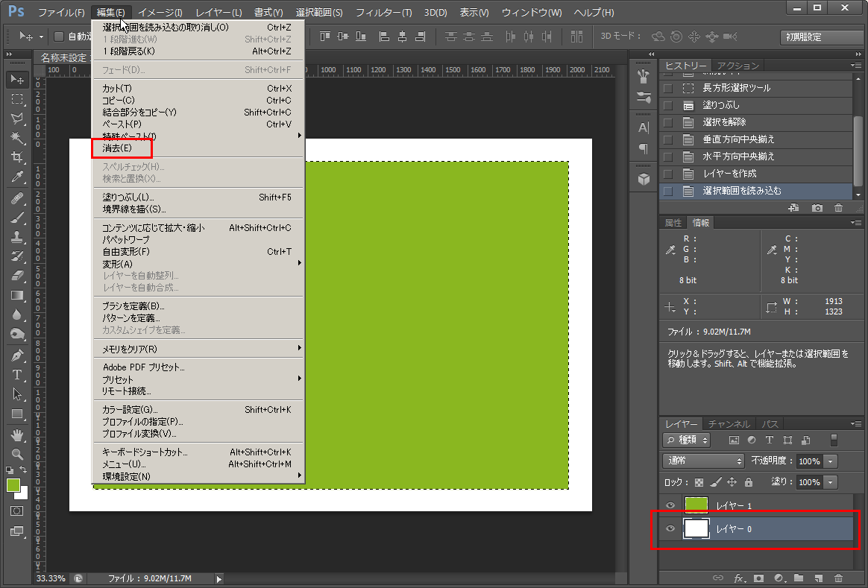
Task: Toggle checkbox beside 選択を解除 history state
Action: pyautogui.click(x=668, y=122)
